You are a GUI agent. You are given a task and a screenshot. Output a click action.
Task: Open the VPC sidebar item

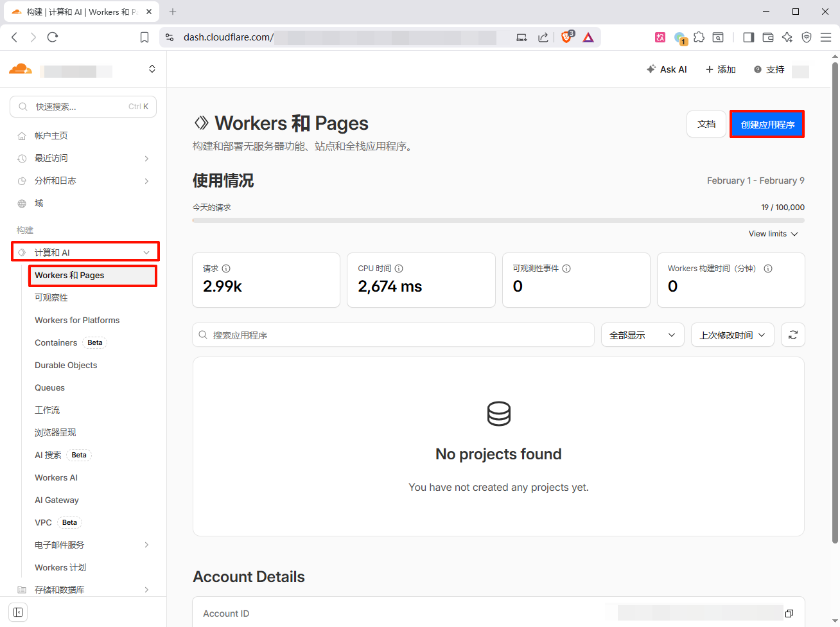click(43, 522)
